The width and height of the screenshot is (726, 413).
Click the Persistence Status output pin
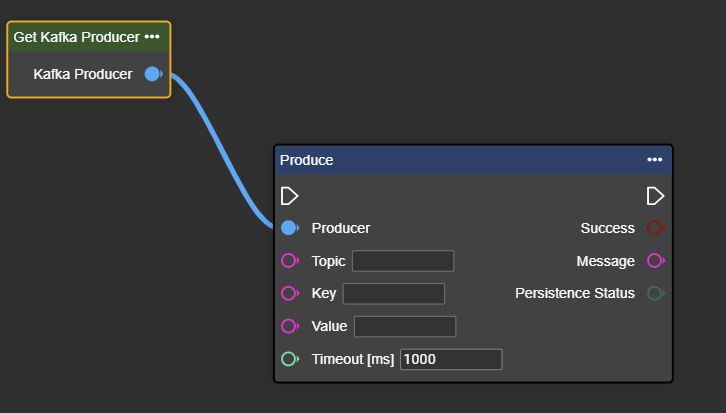coord(655,293)
